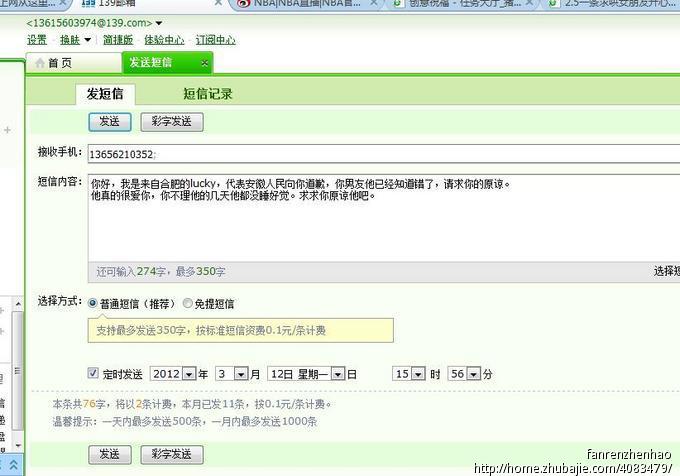Open the 简捷版 link
This screenshot has height=476, width=680.
point(118,40)
